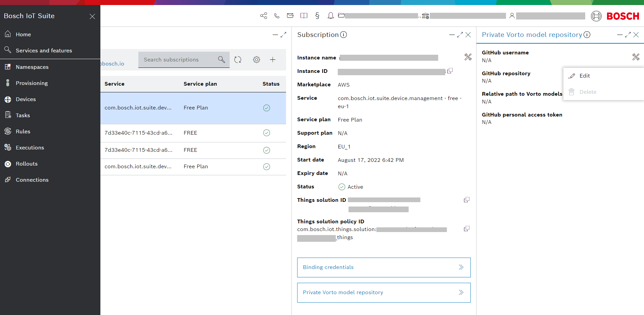The width and height of the screenshot is (644, 315).
Task: Open the documentation book icon
Action: click(304, 15)
